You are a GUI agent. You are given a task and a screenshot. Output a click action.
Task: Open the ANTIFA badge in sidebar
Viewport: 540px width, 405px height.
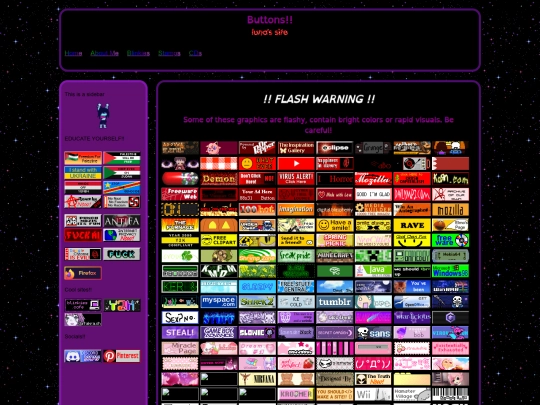tap(122, 221)
